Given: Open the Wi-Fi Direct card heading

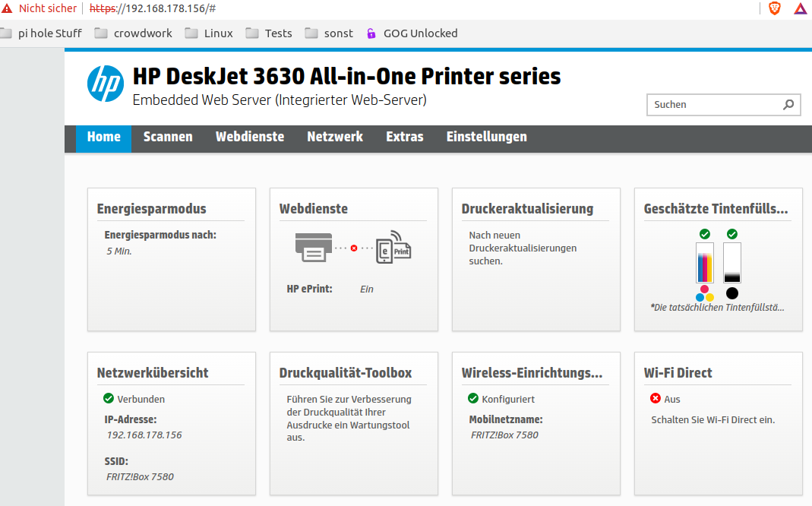Looking at the screenshot, I should tap(678, 373).
